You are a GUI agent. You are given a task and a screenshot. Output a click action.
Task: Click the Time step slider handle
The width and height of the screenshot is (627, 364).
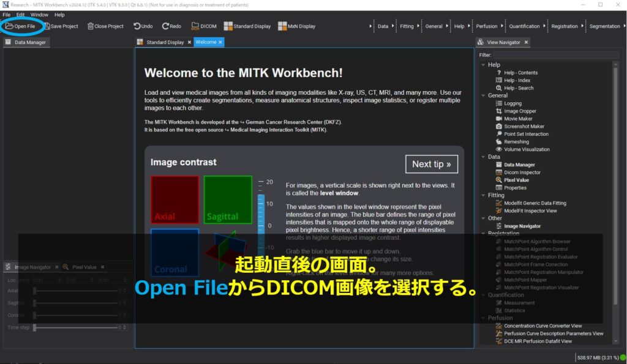34,328
